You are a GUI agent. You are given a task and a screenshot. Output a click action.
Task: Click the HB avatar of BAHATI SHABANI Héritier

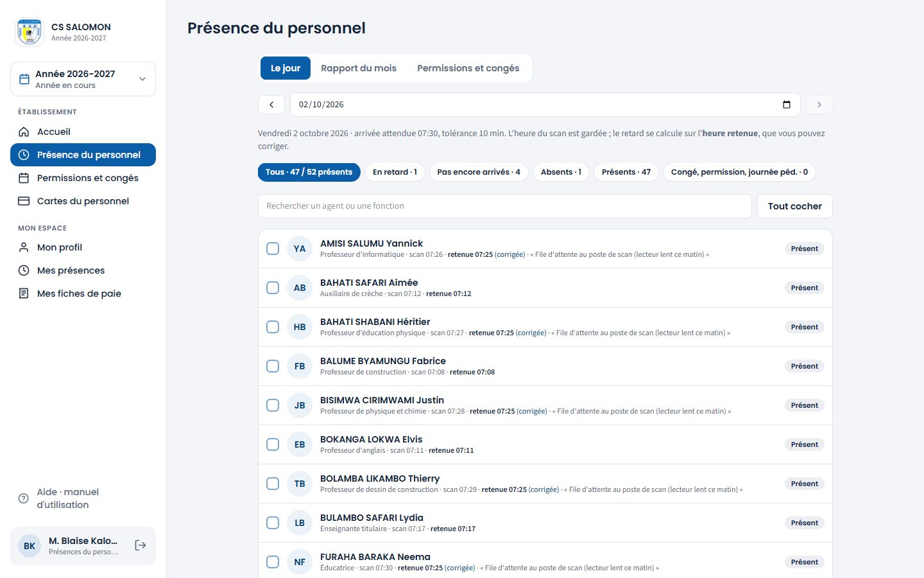(300, 327)
